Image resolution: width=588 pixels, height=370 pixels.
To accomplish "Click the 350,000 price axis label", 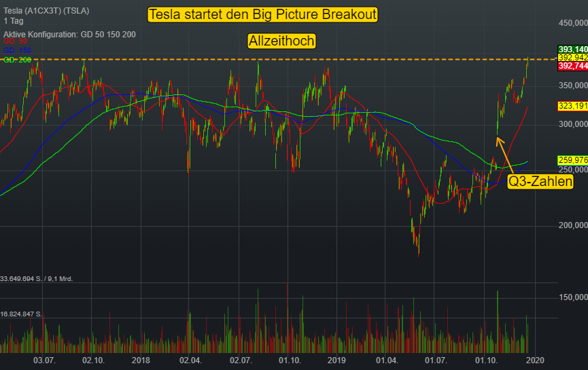I will pos(573,86).
